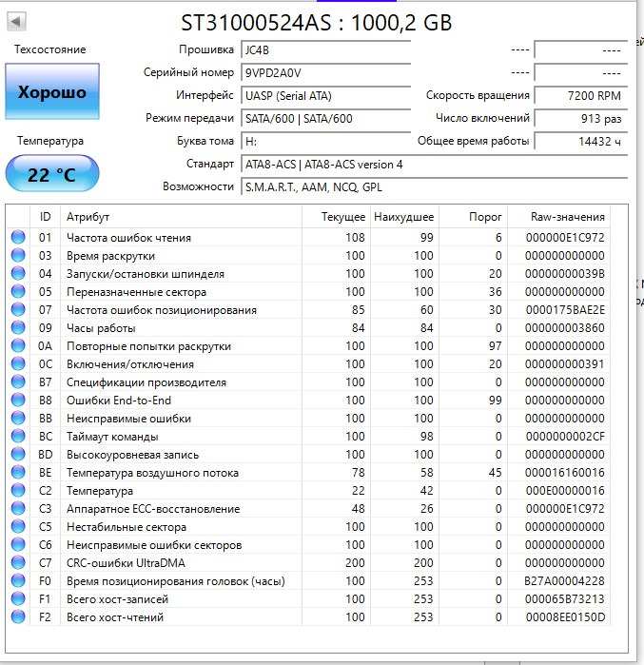Click the Серийный номер field
644x665 pixels.
pos(325,72)
